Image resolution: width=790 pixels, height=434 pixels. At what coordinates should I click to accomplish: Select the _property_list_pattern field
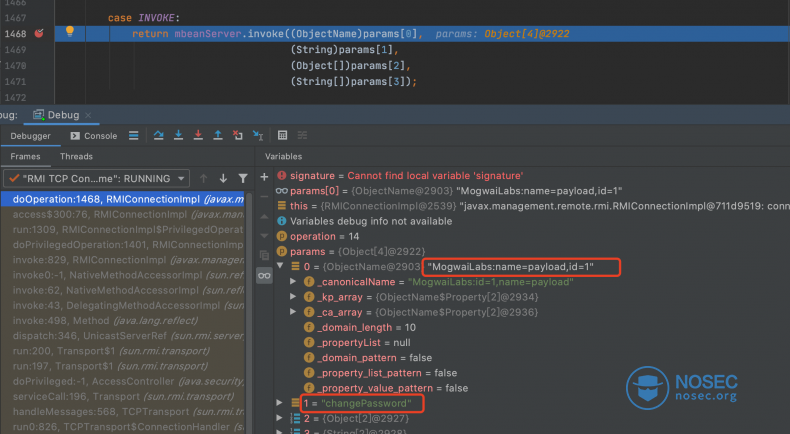coord(532,373)
